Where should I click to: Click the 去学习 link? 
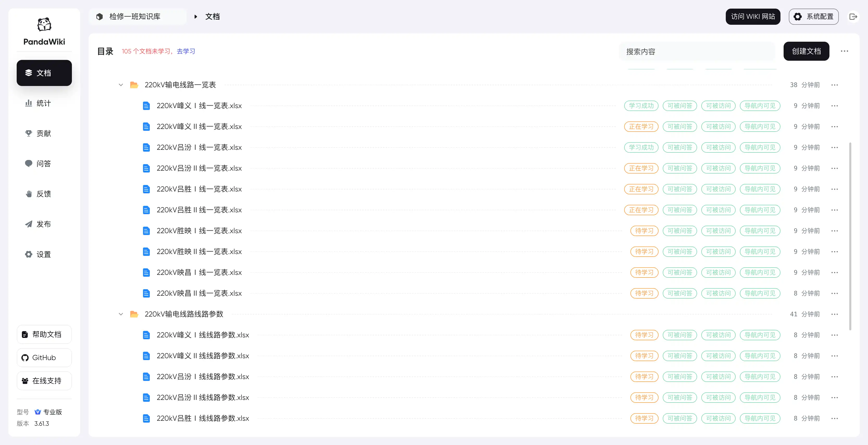185,51
